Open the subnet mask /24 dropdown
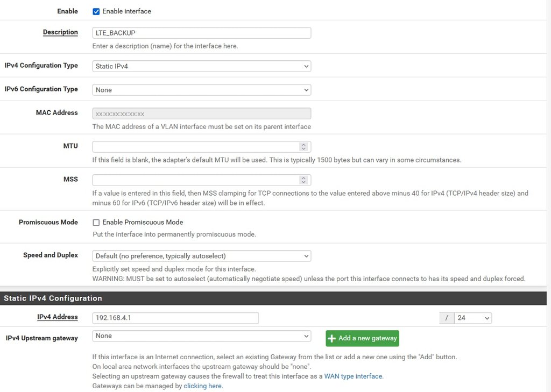The image size is (551, 392). coord(473,318)
